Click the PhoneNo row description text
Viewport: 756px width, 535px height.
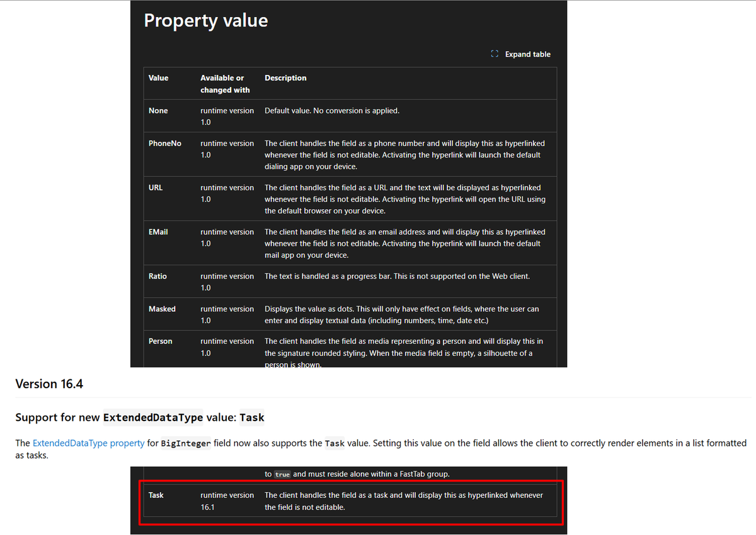point(404,155)
